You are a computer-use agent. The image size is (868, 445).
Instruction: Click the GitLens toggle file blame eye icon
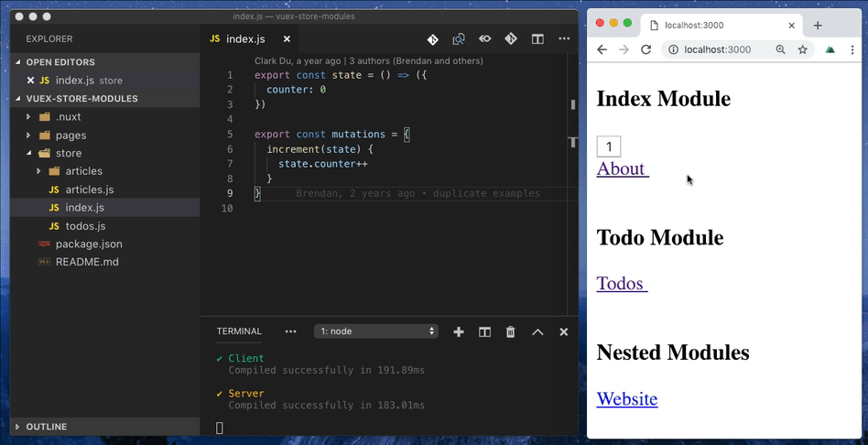pos(485,39)
